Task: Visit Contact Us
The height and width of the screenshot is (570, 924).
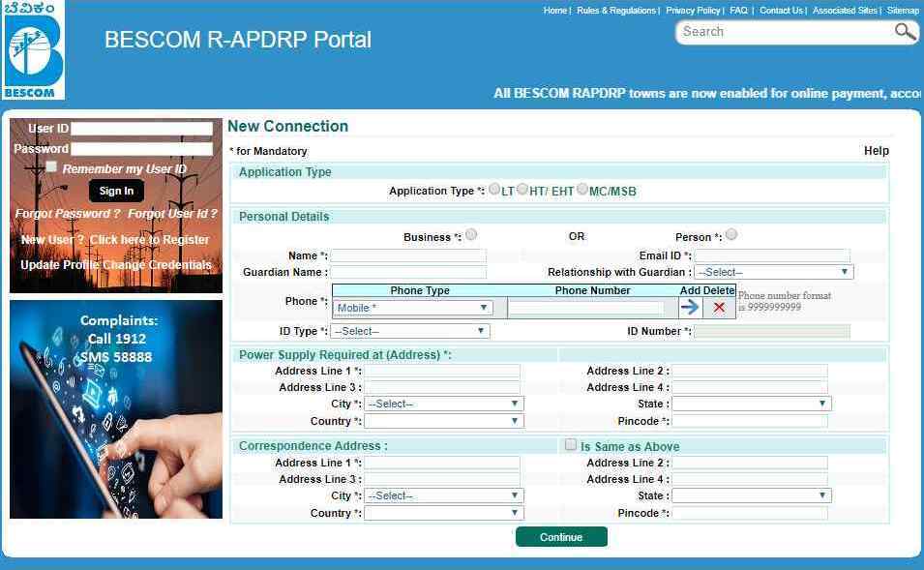Action: [782, 10]
